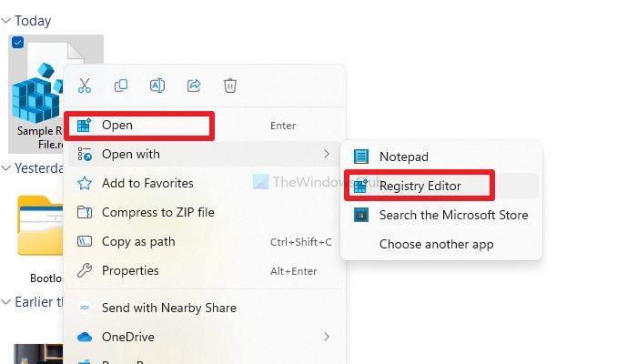Collapse the Today group chevron
This screenshot has height=364, width=637.
(x=5, y=21)
